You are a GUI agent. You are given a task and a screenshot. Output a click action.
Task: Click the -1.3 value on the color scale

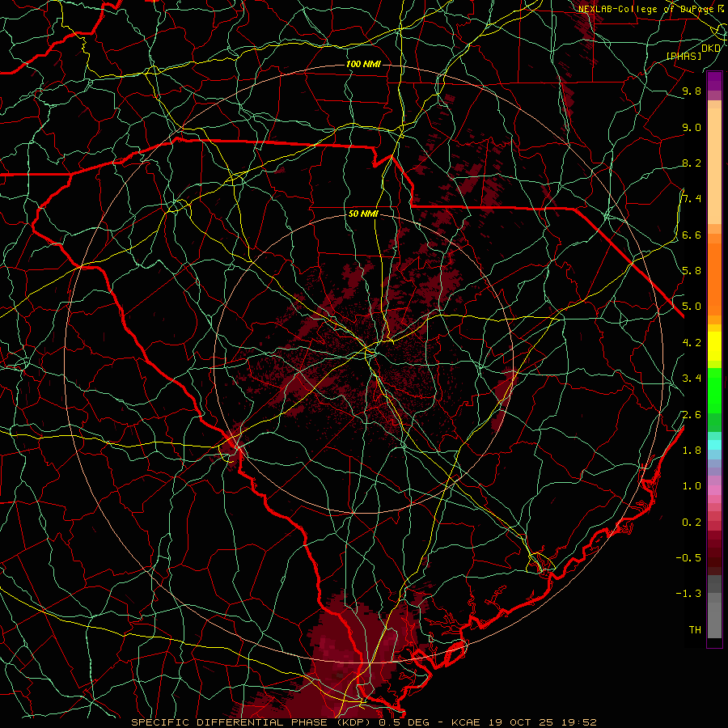pos(688,594)
